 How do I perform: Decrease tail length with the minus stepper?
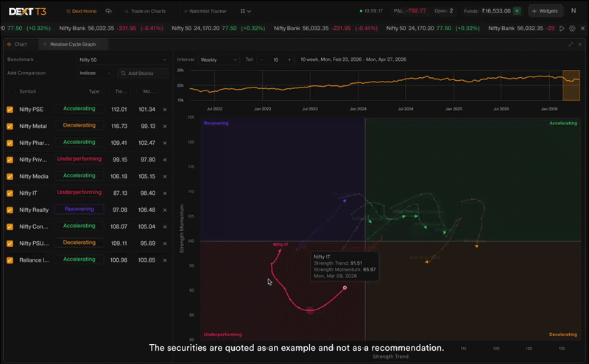pyautogui.click(x=261, y=60)
